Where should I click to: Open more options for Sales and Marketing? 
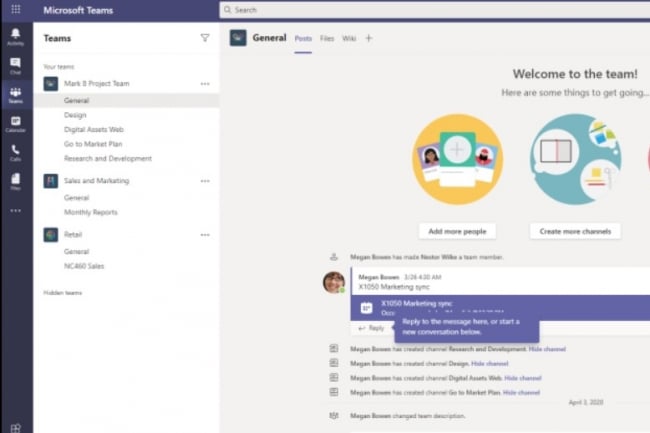pyautogui.click(x=205, y=181)
